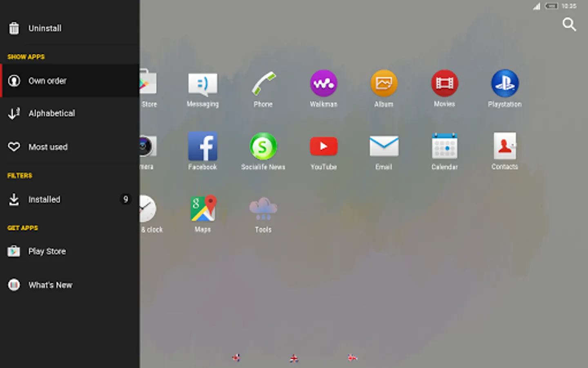Check the signal strength status icon
This screenshot has width=588, height=368.
click(x=537, y=6)
